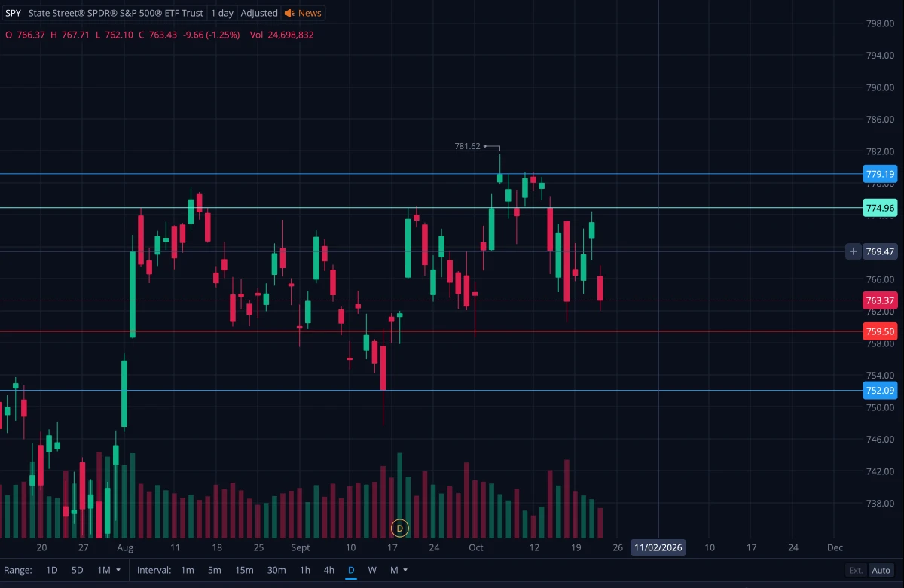Click the -9.66 (-1.25%) change value
Image resolution: width=904 pixels, height=588 pixels.
[211, 35]
